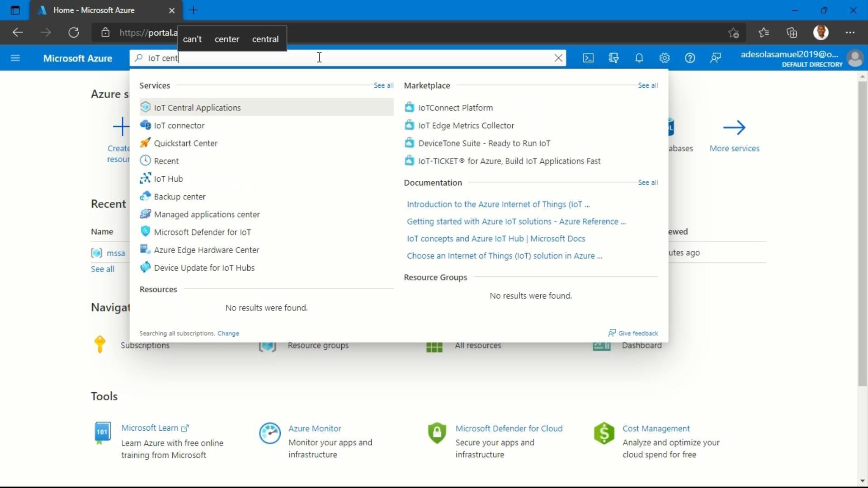This screenshot has height=488, width=868.
Task: Open Azure Monitor from Tools section
Action: 315,428
